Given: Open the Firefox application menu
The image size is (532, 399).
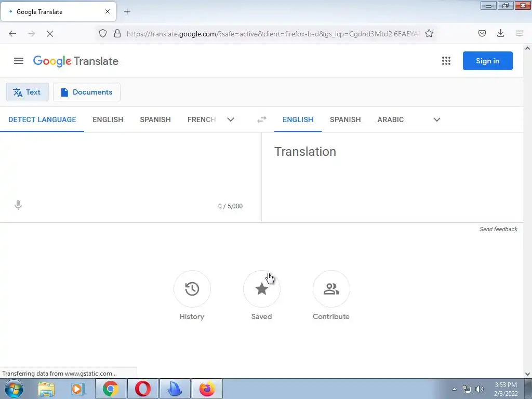Looking at the screenshot, I should [x=520, y=33].
